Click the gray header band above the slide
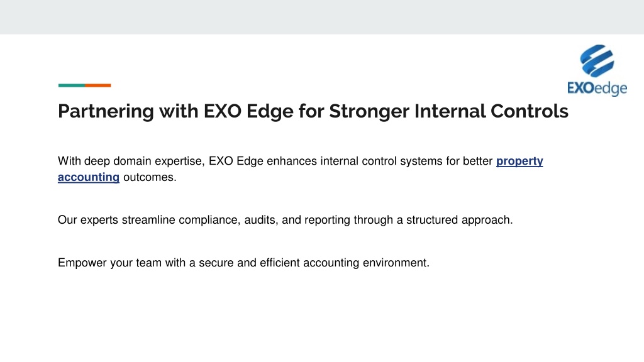The height and width of the screenshot is (362, 644). 322,17
